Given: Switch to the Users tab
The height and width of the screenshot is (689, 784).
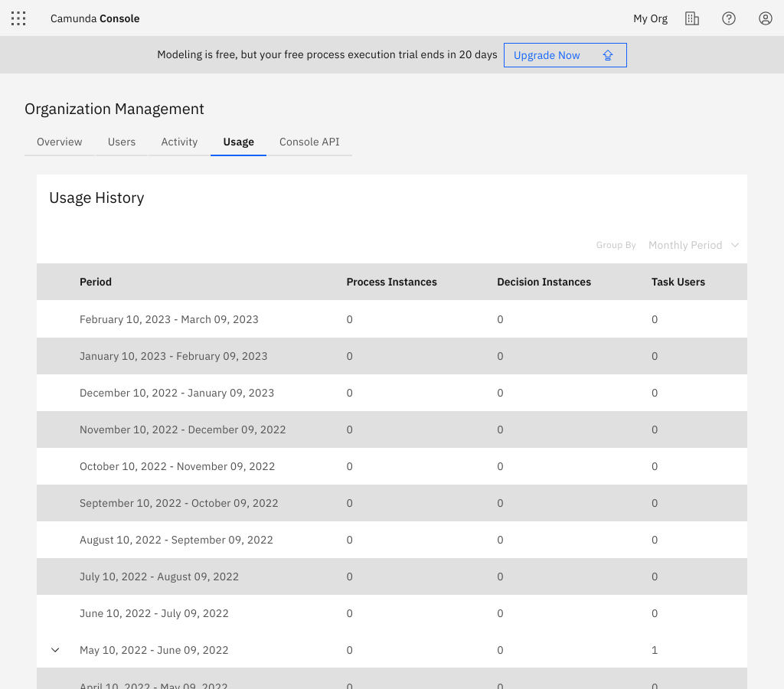Looking at the screenshot, I should (121, 142).
